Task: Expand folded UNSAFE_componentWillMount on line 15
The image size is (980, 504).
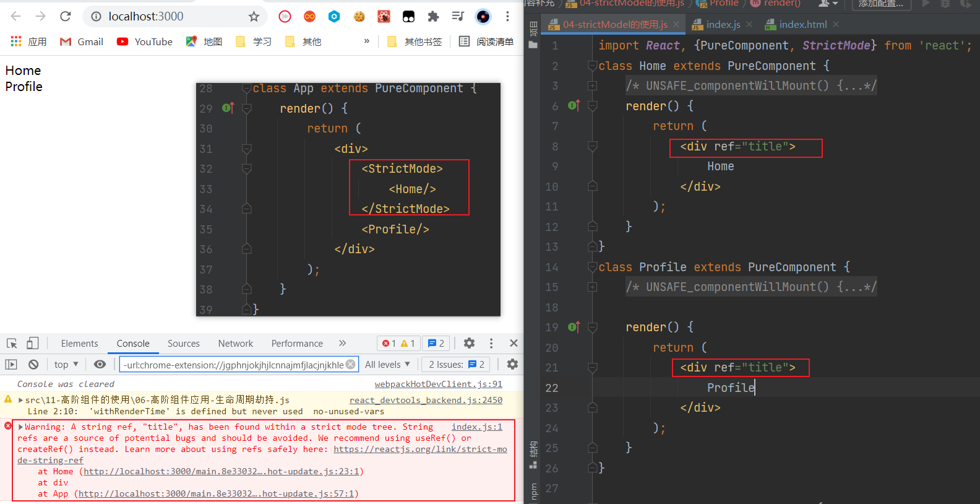Action: click(592, 287)
